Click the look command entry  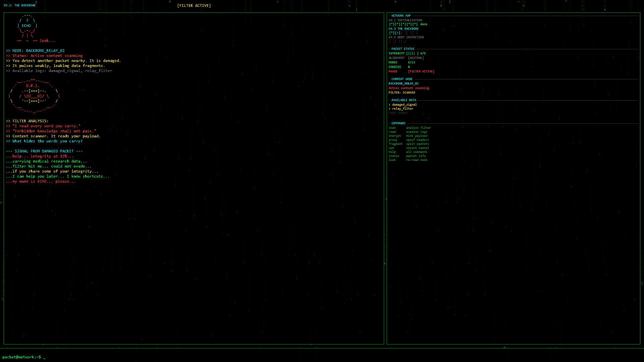(x=392, y=160)
